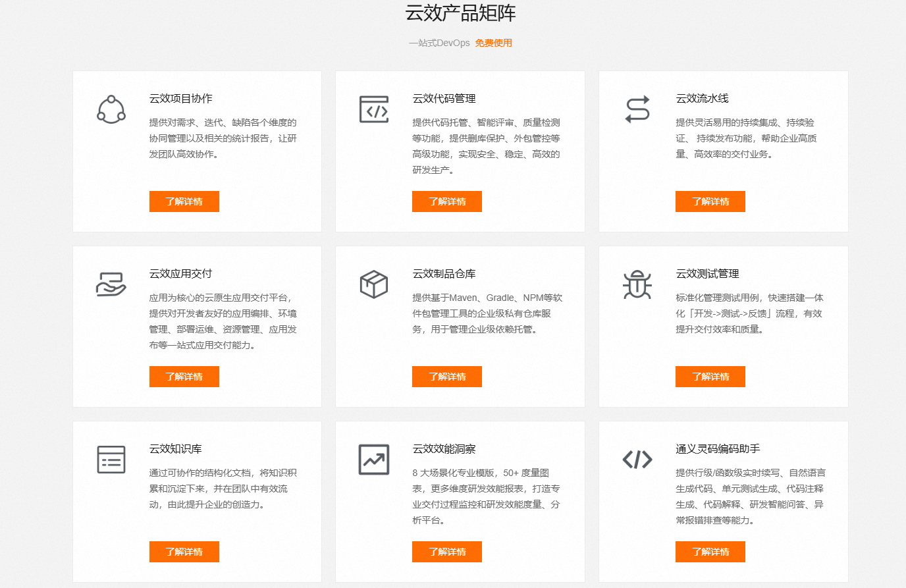Open the 免费使用 link

(x=493, y=43)
